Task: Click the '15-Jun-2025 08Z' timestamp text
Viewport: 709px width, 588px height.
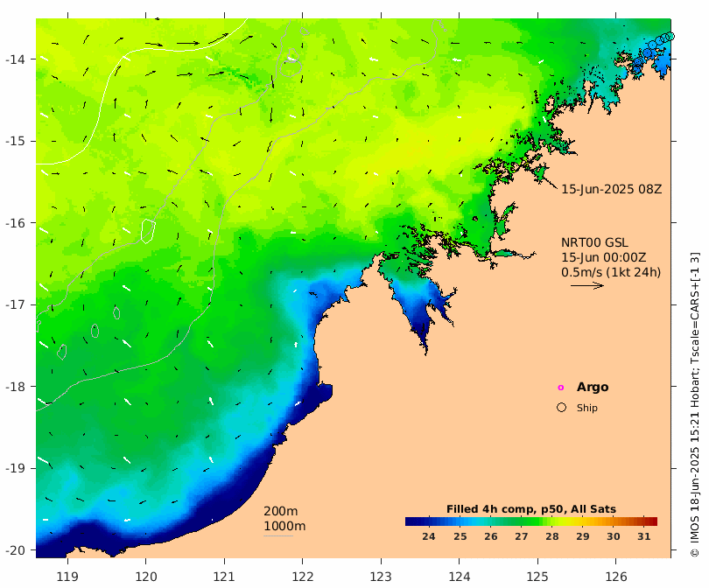Action: [611, 189]
